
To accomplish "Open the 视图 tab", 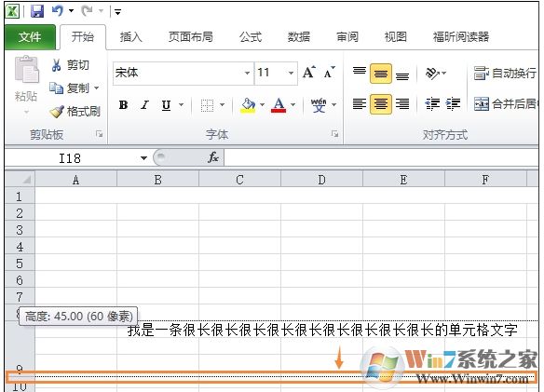I will 396,36.
